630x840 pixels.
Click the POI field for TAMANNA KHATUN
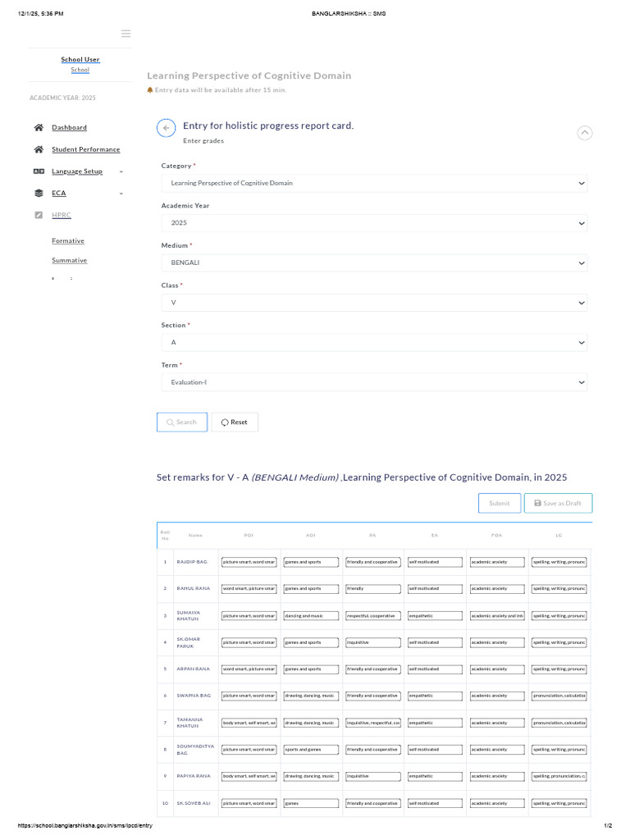tap(249, 724)
